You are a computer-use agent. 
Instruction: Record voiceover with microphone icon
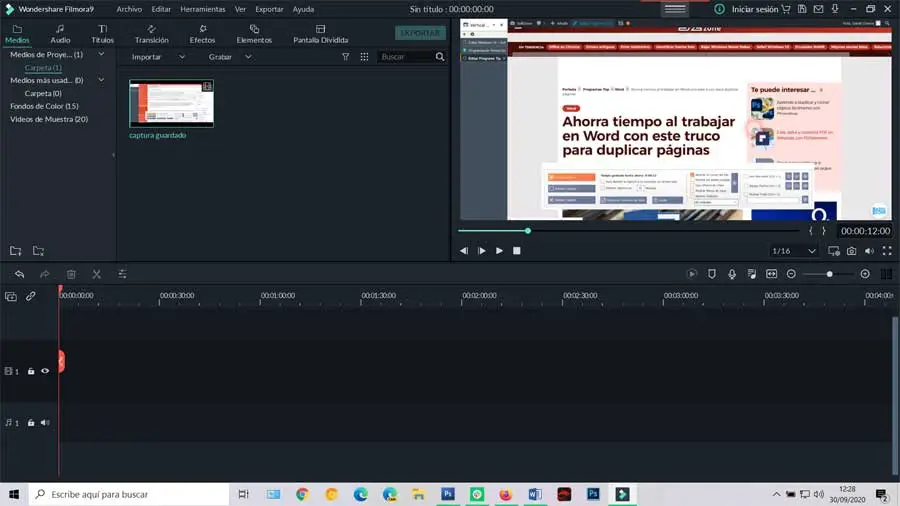pyautogui.click(x=732, y=274)
